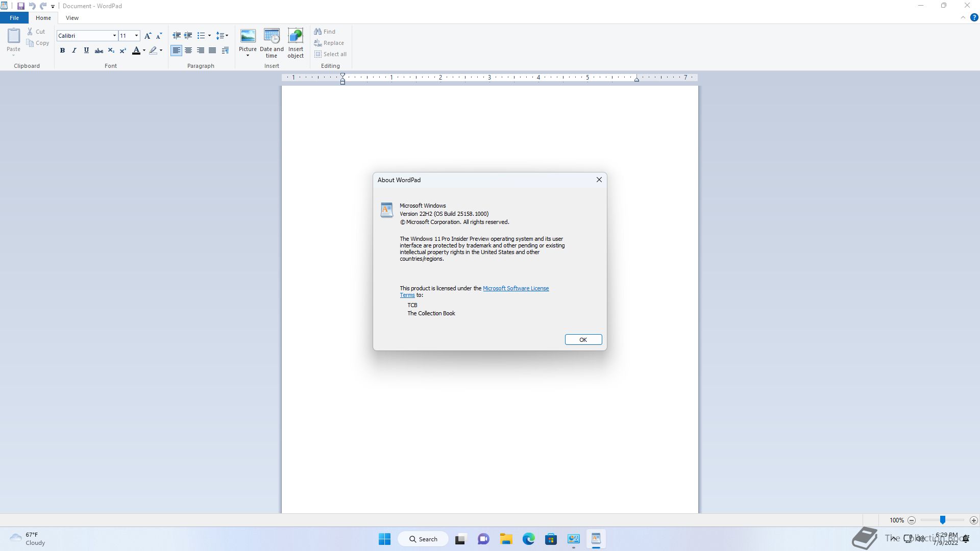Toggle Subscript formatting
Image resolution: width=980 pixels, height=551 pixels.
tap(111, 51)
